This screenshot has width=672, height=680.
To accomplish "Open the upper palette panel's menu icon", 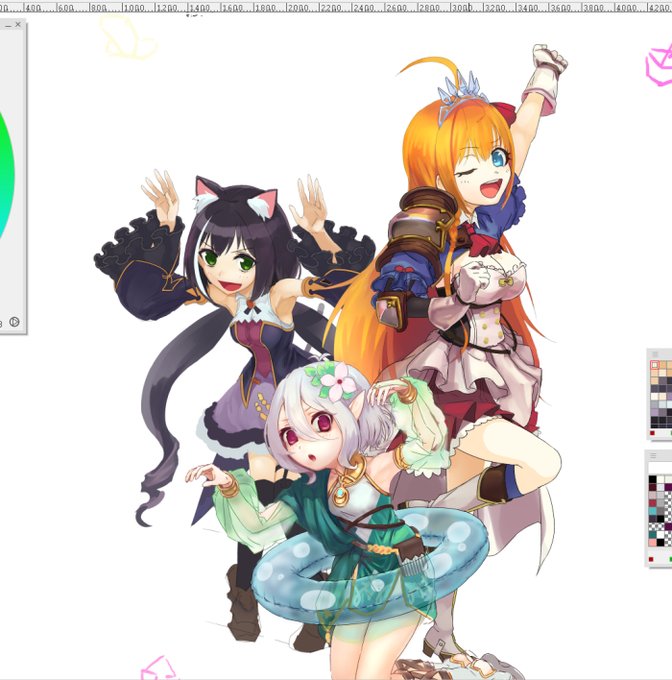I will (x=654, y=354).
